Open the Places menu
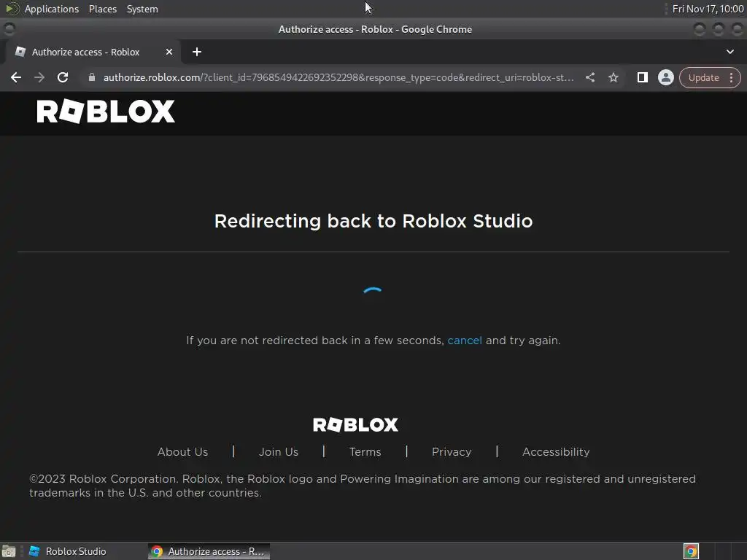 point(103,9)
